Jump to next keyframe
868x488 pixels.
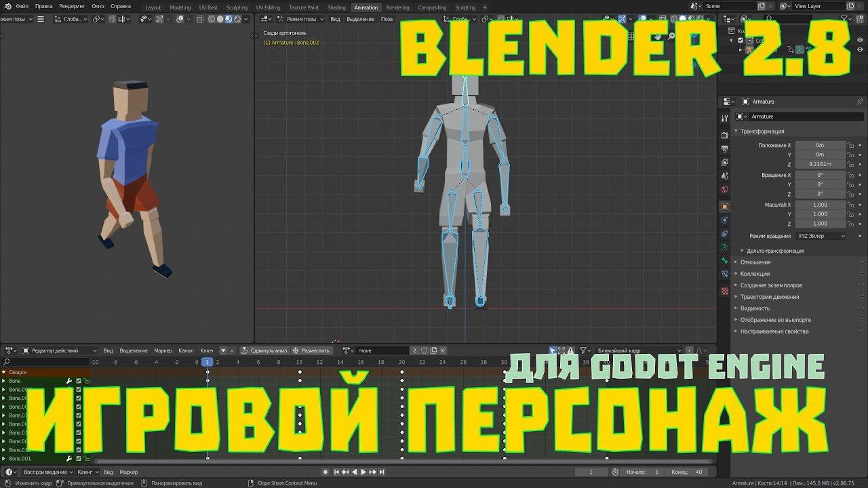point(372,472)
